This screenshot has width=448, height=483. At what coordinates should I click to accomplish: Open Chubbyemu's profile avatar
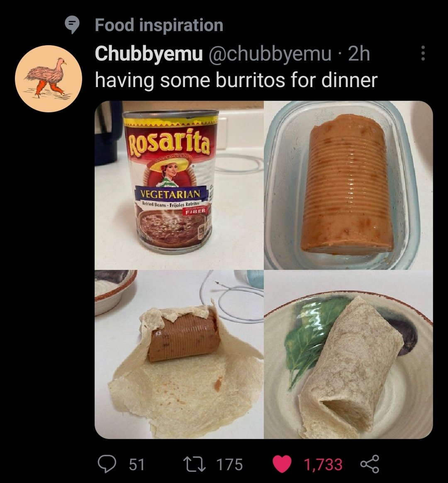point(49,78)
